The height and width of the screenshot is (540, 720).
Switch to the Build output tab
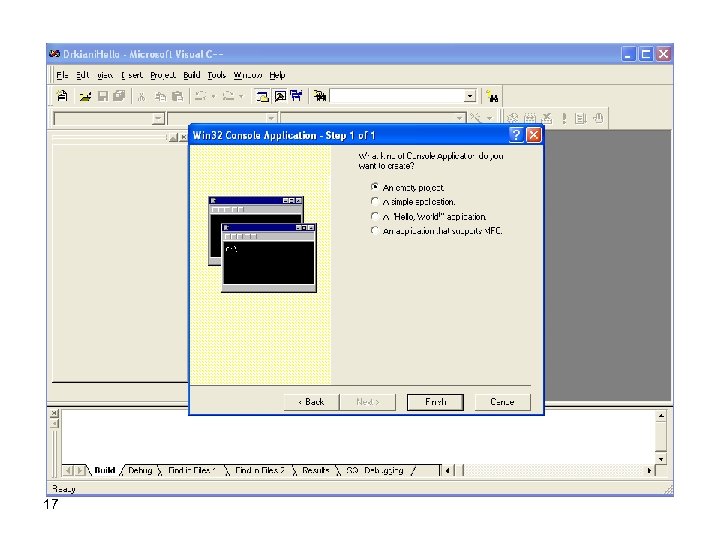[x=105, y=470]
